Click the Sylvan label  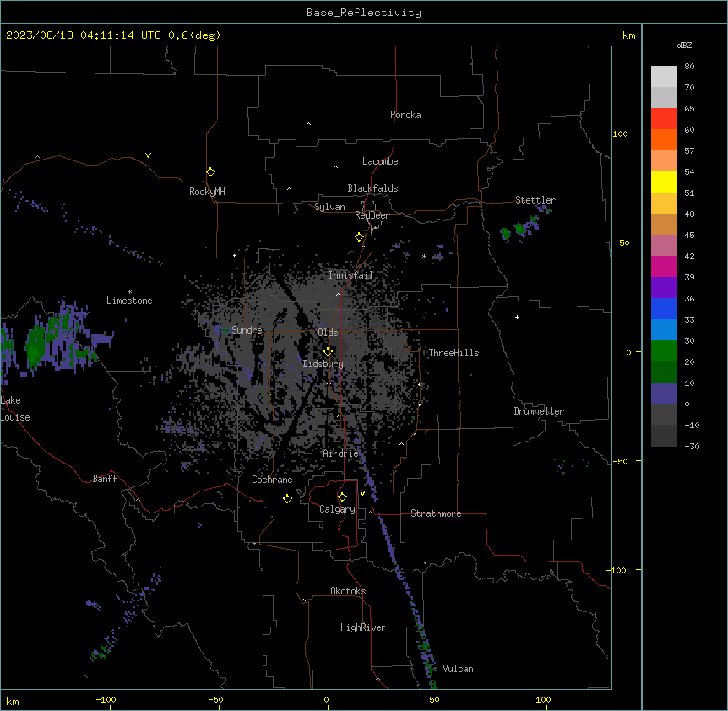tap(329, 207)
